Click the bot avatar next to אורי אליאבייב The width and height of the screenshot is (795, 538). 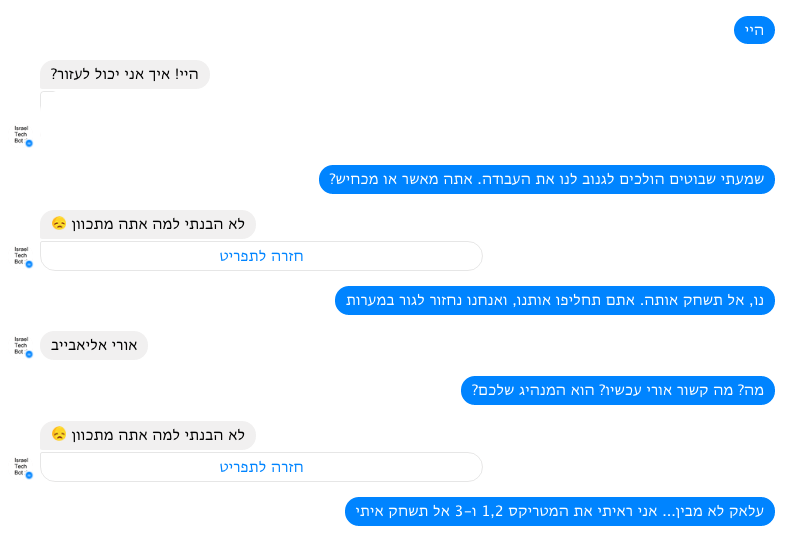point(21,345)
